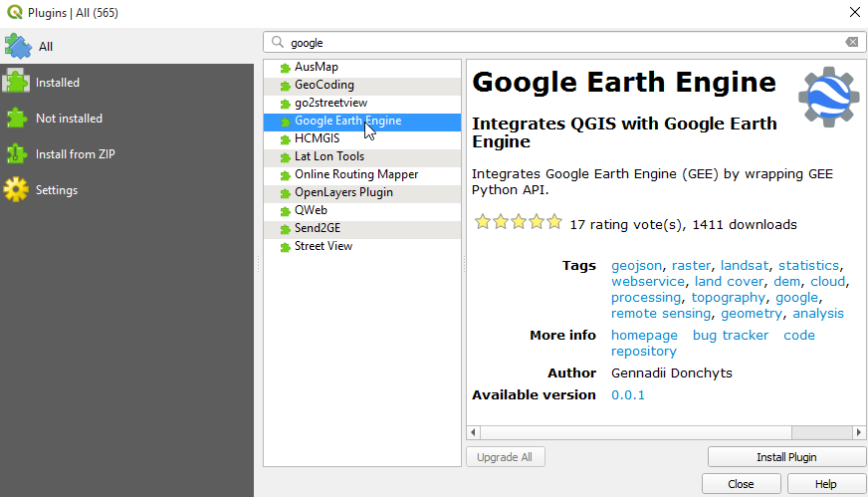The height and width of the screenshot is (497, 868).
Task: Click the geojson tag link
Action: point(636,266)
